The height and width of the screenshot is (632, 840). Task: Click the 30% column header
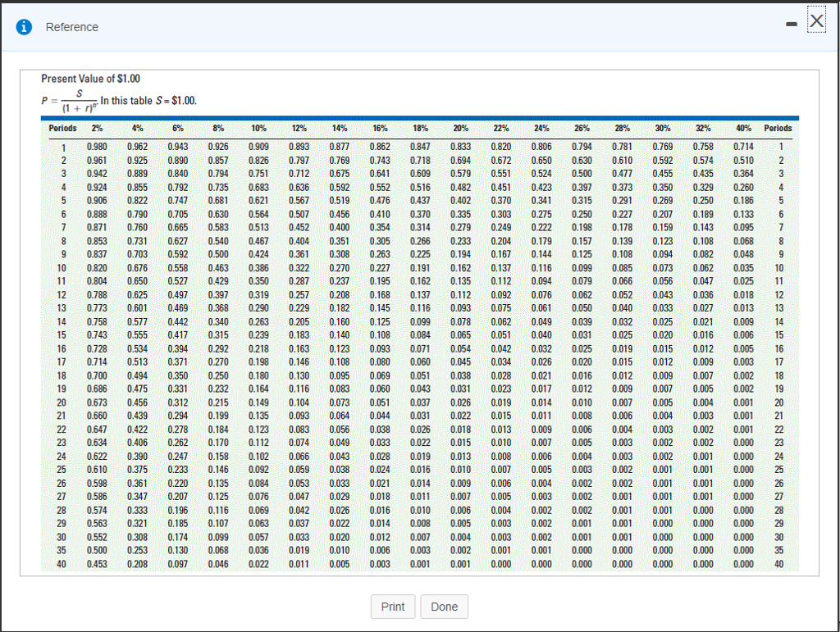click(663, 128)
